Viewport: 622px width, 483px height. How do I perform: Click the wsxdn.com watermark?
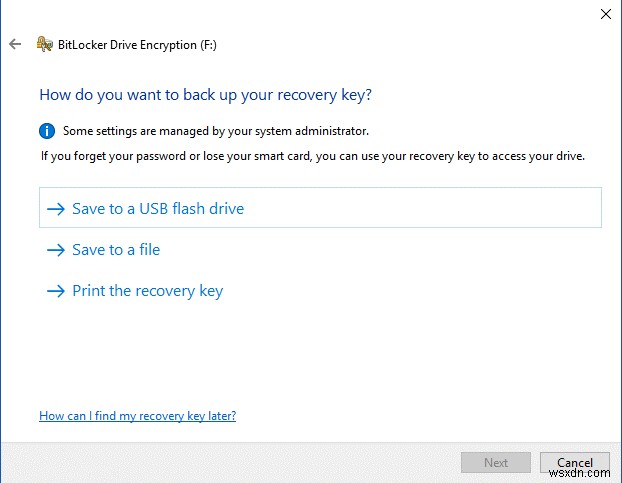579,473
